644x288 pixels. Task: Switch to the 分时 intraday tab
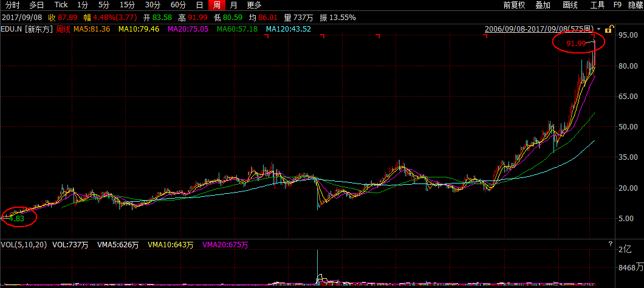(12, 5)
